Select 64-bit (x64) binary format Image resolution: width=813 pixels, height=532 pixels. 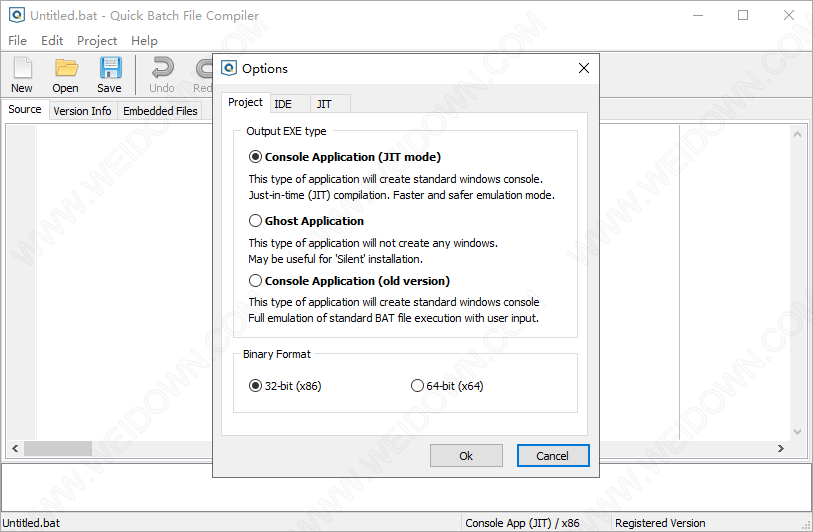point(417,386)
